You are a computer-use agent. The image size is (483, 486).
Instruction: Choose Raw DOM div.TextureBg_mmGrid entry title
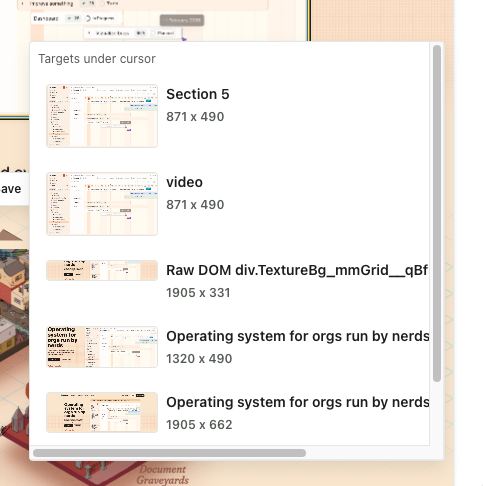[x=297, y=270]
